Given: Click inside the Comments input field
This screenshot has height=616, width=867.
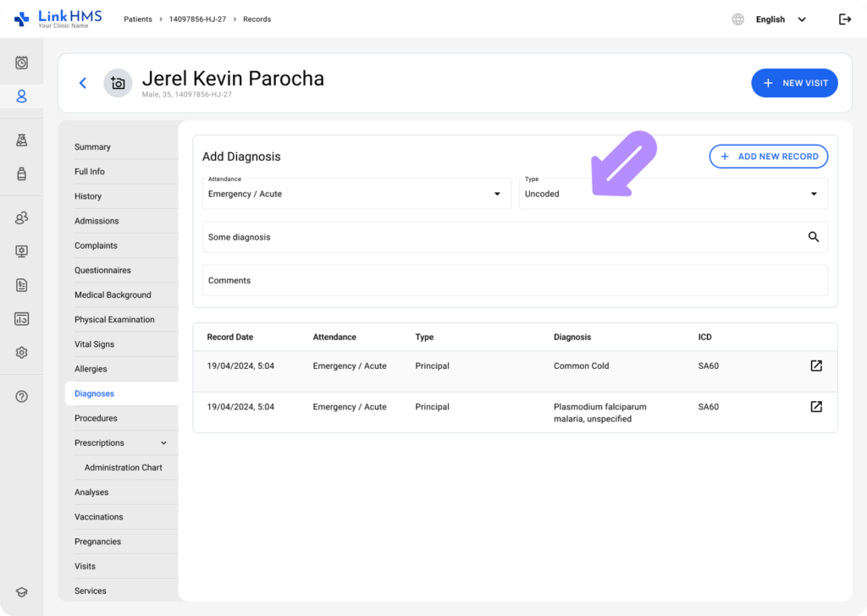Looking at the screenshot, I should (514, 280).
